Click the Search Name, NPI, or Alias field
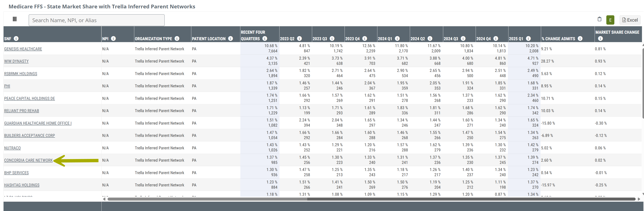This screenshot has width=644, height=211. pyautogui.click(x=97, y=20)
